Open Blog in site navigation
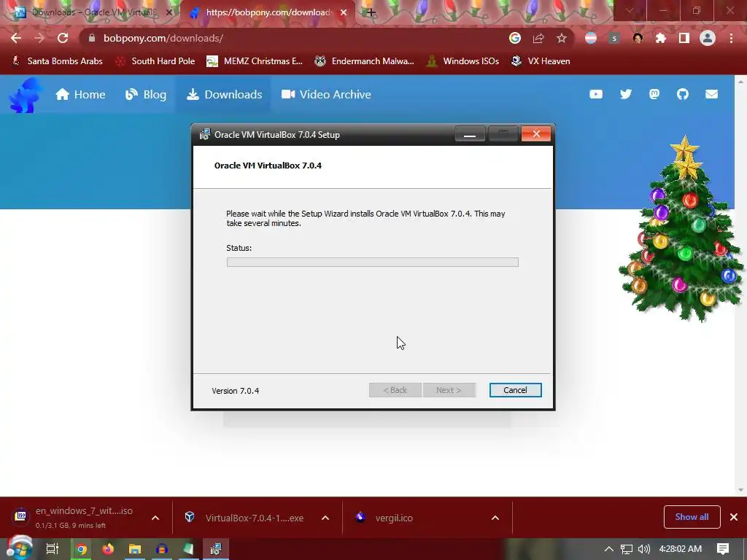The width and height of the screenshot is (747, 560). click(x=146, y=94)
